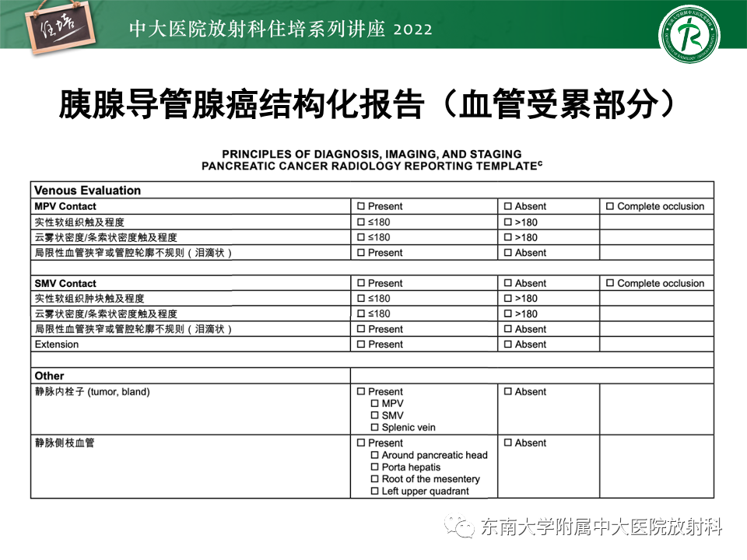Check Absent in the Extension row

coord(508,344)
